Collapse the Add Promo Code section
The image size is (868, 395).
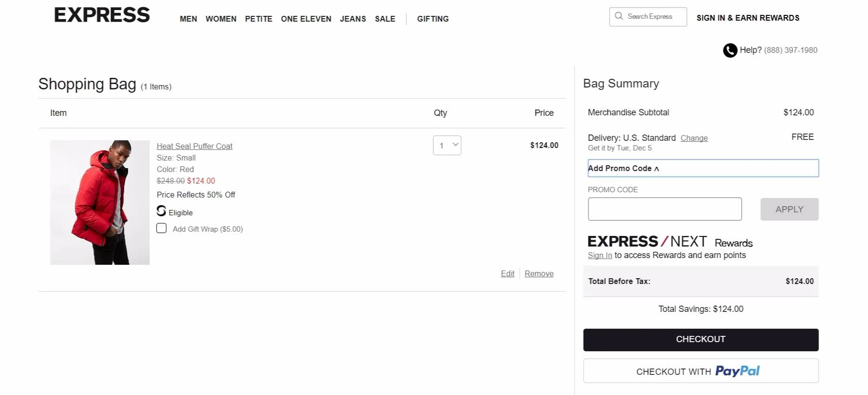(623, 168)
